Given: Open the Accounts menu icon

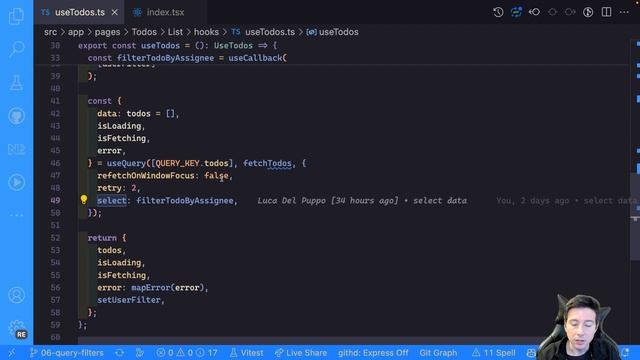Looking at the screenshot, I should [x=16, y=295].
